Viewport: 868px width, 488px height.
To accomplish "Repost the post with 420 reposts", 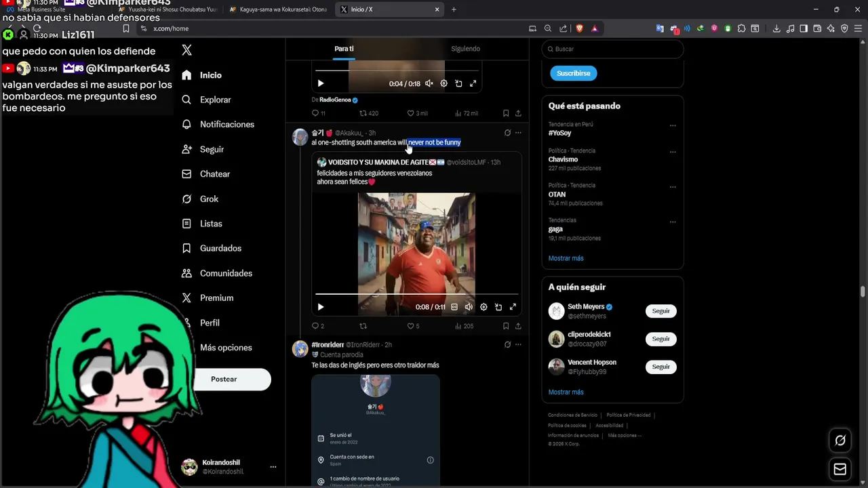I will point(368,113).
